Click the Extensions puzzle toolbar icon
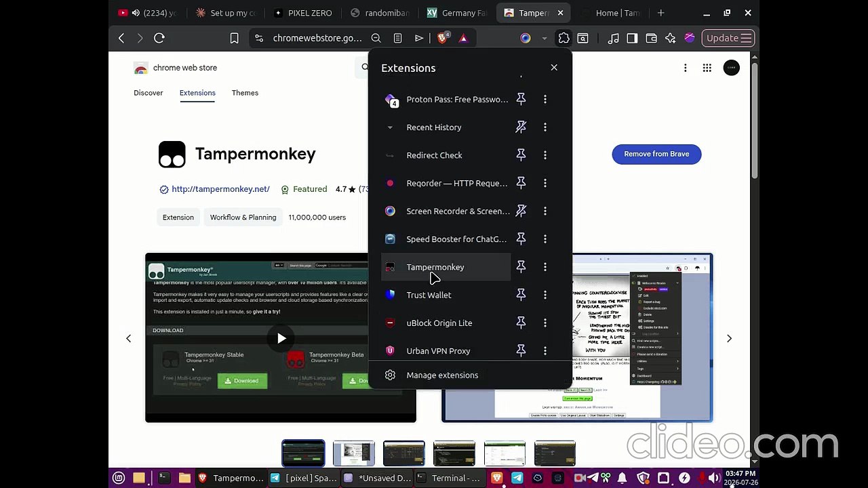This screenshot has height=488, width=868. [564, 38]
